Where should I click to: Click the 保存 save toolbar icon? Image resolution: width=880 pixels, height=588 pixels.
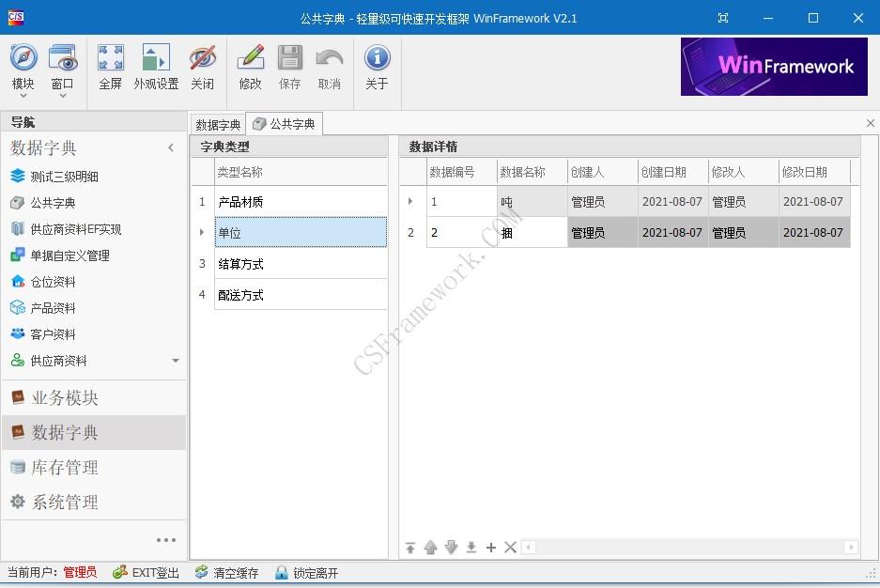pyautogui.click(x=289, y=58)
